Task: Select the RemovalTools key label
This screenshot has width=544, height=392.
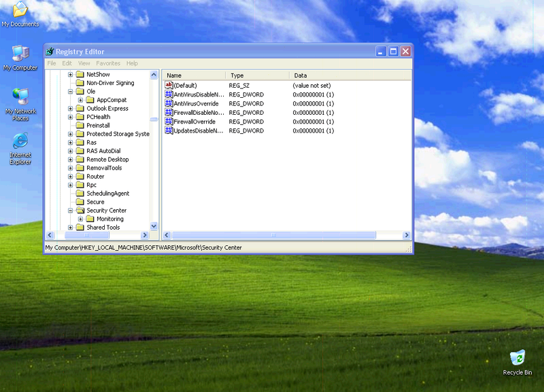Action: point(104,168)
